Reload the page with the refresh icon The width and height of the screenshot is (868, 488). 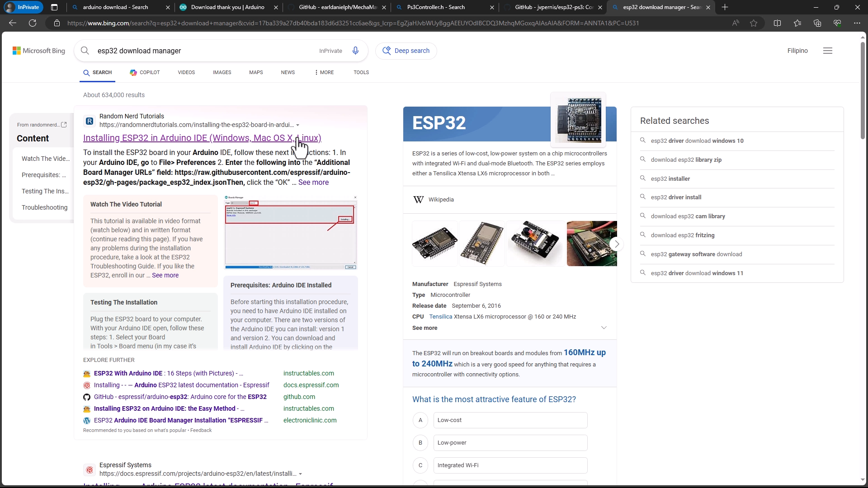pos(33,23)
